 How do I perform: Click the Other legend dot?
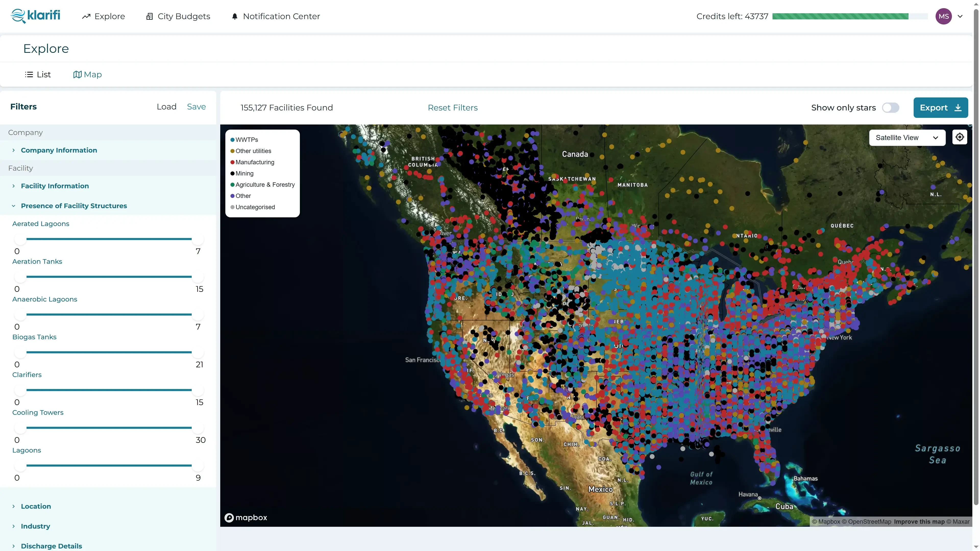pos(232,196)
